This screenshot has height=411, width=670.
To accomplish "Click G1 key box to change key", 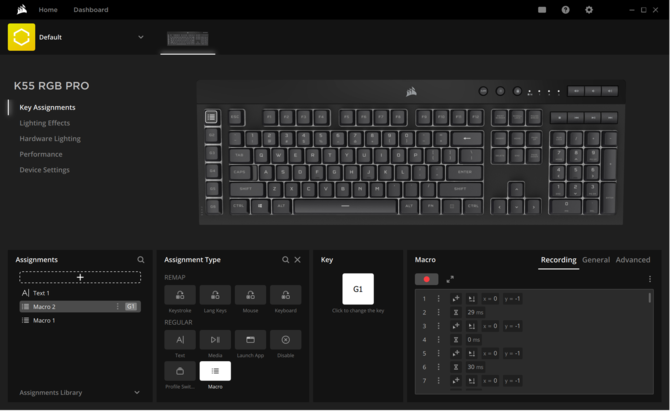I will pyautogui.click(x=358, y=289).
